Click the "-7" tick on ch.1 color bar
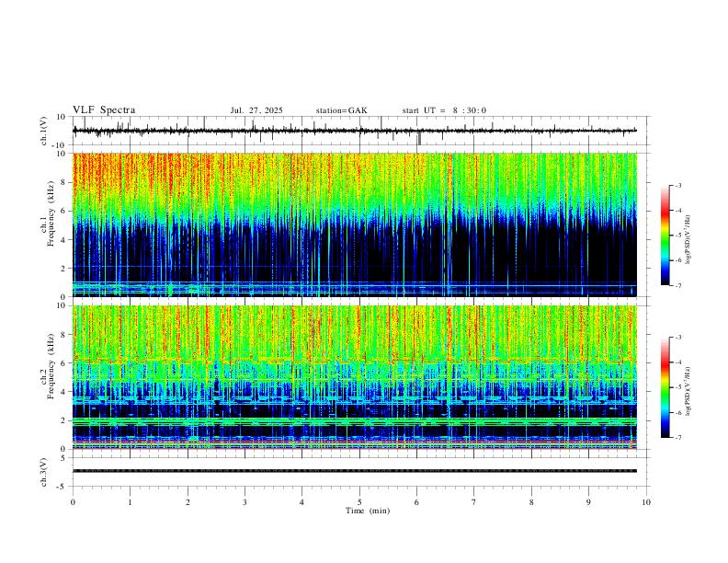The image size is (728, 563). click(x=677, y=285)
